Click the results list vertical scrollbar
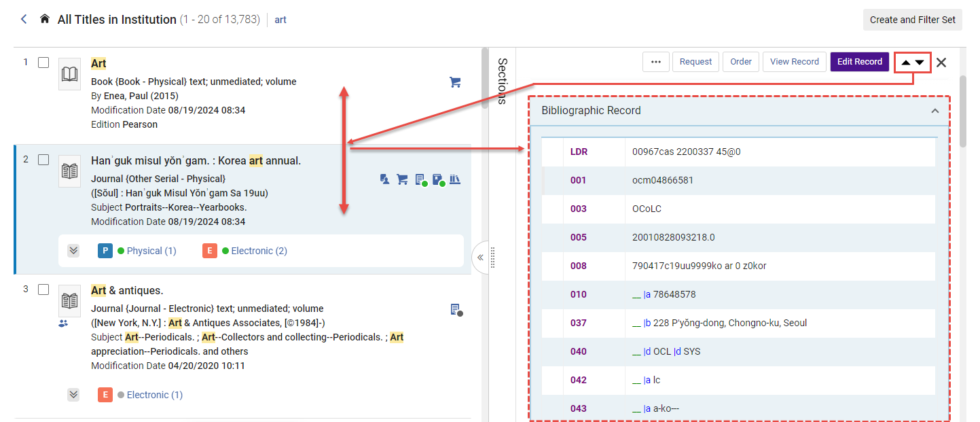The width and height of the screenshot is (980, 422). pos(484,78)
